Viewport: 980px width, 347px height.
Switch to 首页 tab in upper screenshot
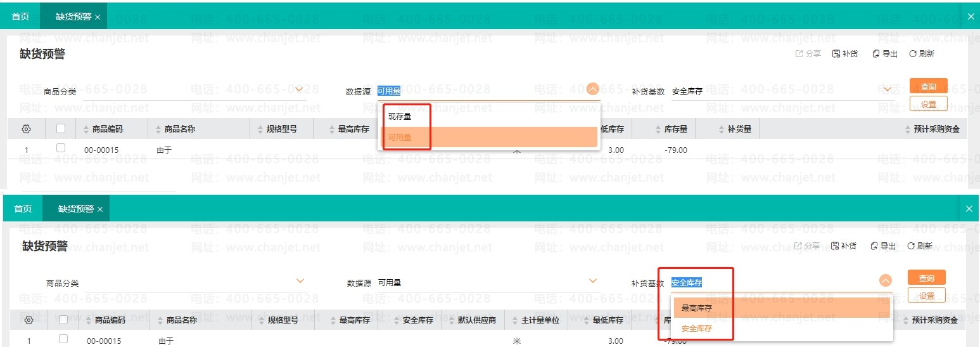(20, 16)
